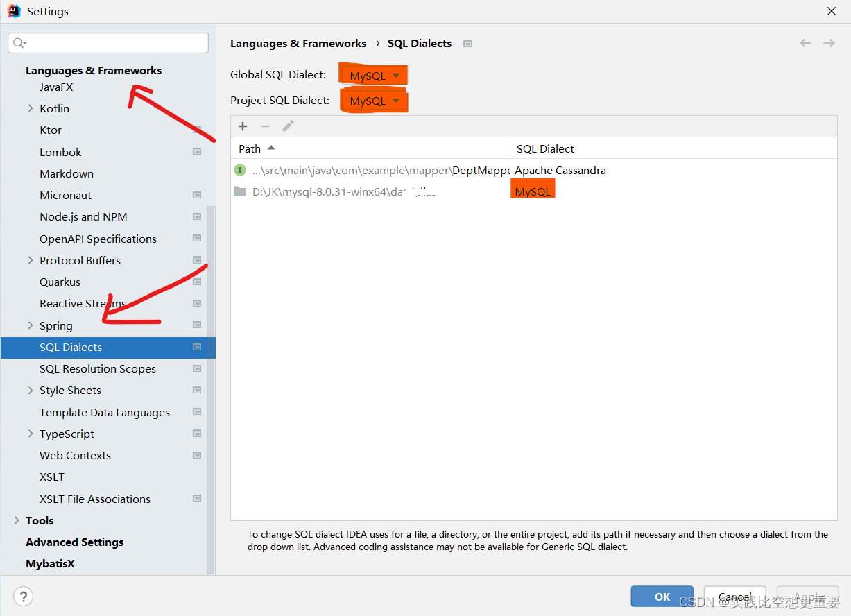Image resolution: width=851 pixels, height=616 pixels.
Task: Click project-settings icon beside Spring
Action: pyautogui.click(x=197, y=325)
